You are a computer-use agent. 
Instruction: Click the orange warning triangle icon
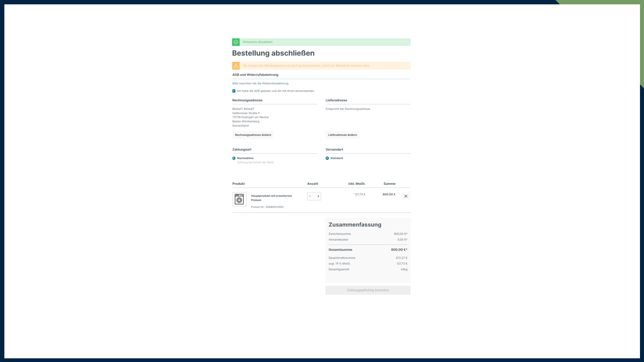(236, 66)
